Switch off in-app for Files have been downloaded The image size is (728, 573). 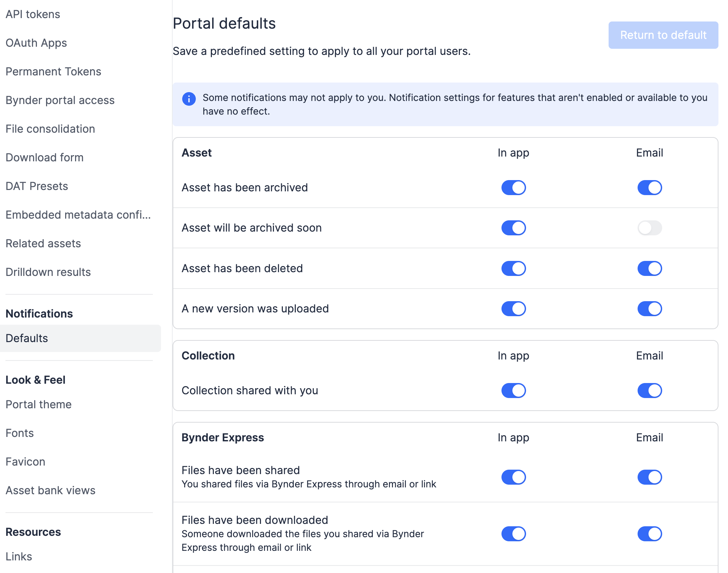513,534
